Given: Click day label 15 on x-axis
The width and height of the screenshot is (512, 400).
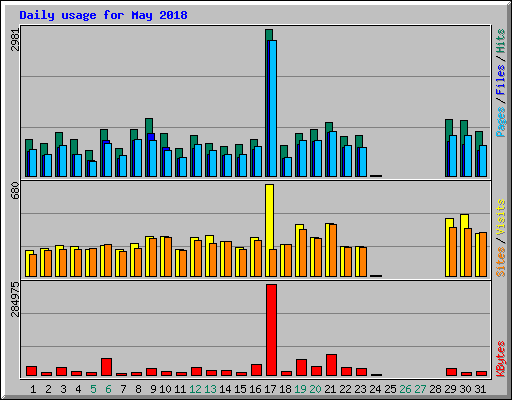Looking at the screenshot, I should pos(240,389).
